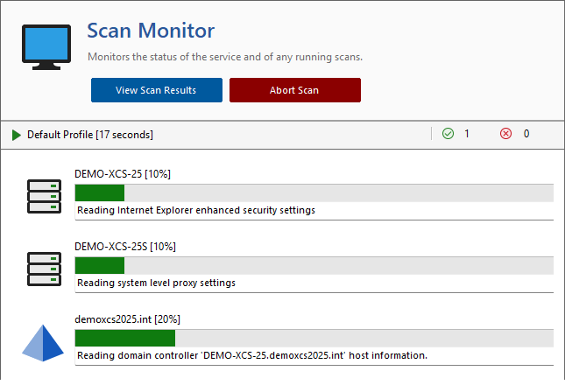Click the domain controller host information status text
This screenshot has width=565, height=392.
point(252,355)
